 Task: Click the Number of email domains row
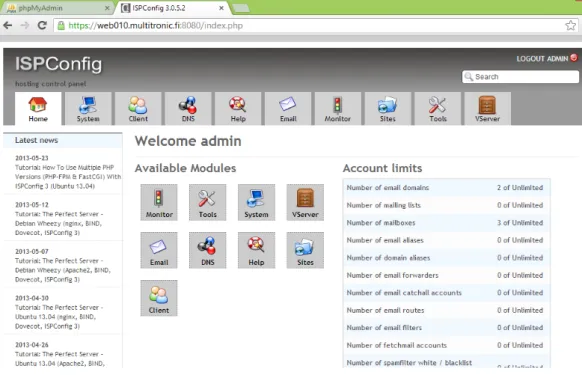coord(447,188)
